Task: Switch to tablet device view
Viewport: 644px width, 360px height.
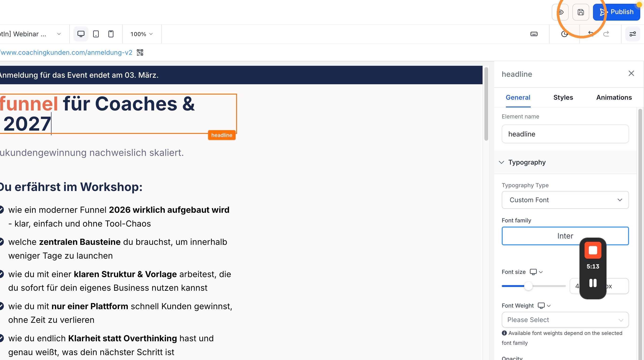Action: click(x=96, y=34)
